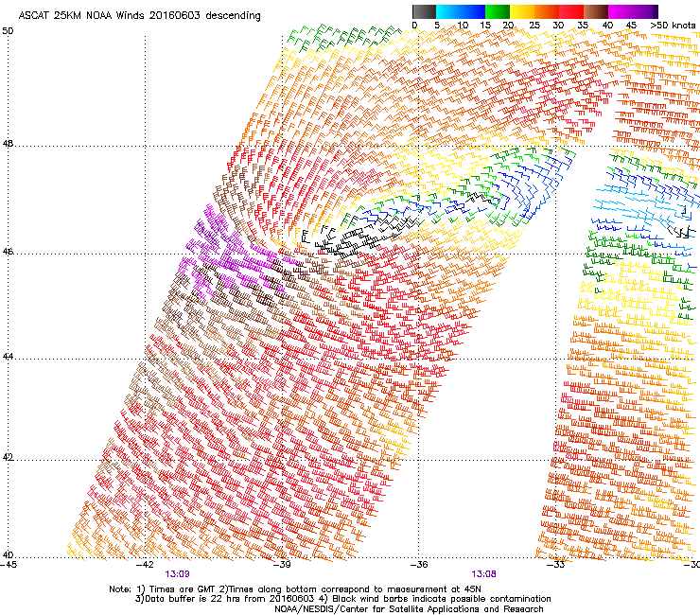Click the green 15-20 knot legend segment
The height and width of the screenshot is (615, 700).
click(498, 11)
